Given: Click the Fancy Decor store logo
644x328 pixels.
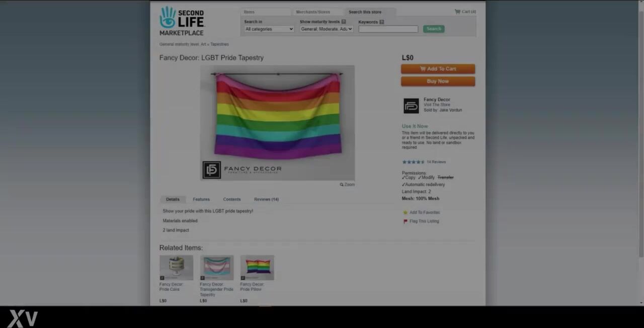Looking at the screenshot, I should click(x=411, y=106).
